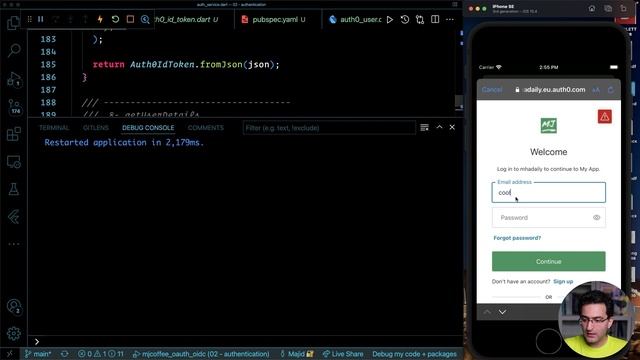Open the Forgot password link

pyautogui.click(x=517, y=238)
